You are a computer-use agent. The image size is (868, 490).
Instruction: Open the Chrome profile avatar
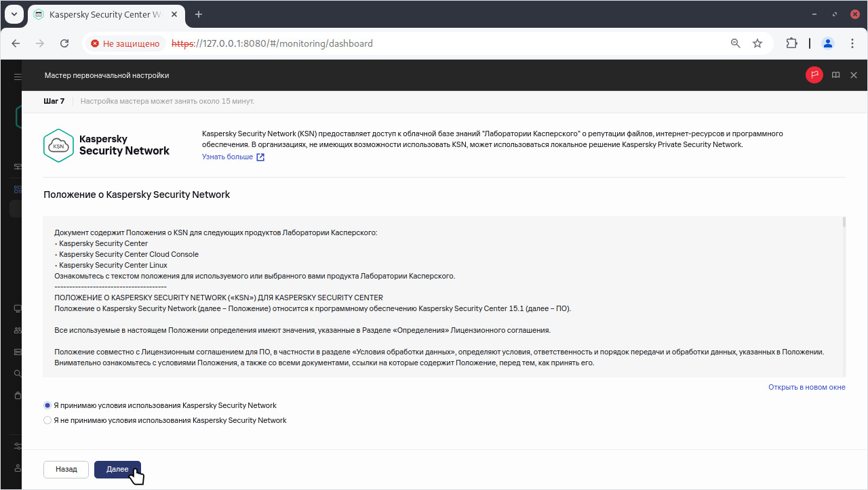[x=827, y=43]
